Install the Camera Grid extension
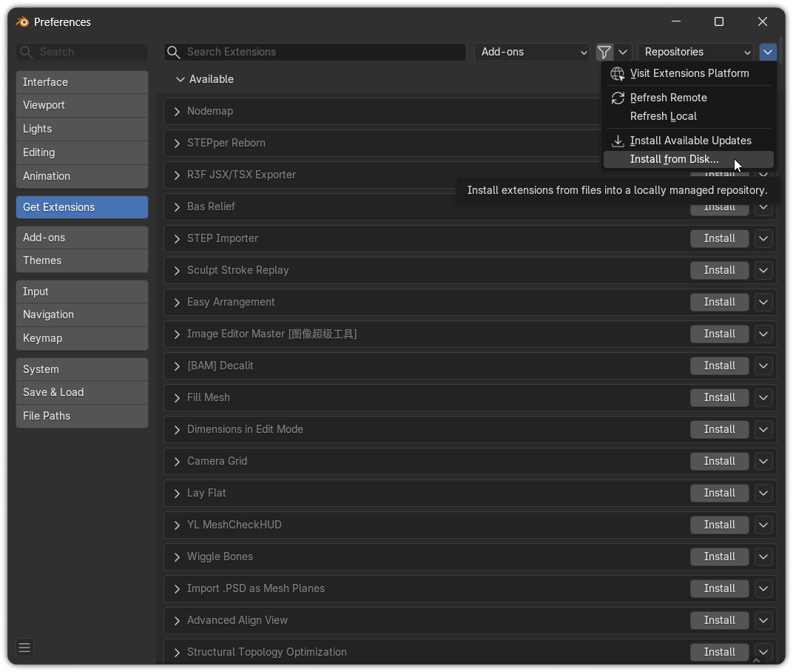Screen dimensions: 793x672 point(719,462)
